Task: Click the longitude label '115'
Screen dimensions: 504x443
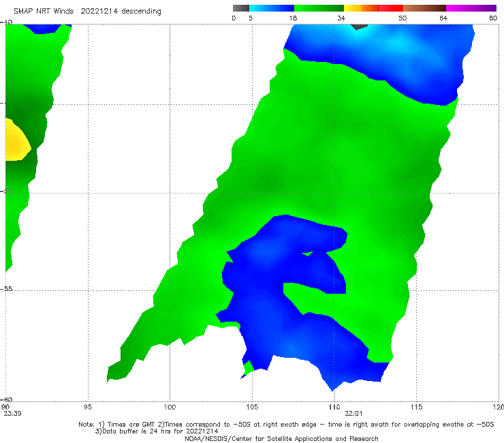Action: (x=417, y=408)
